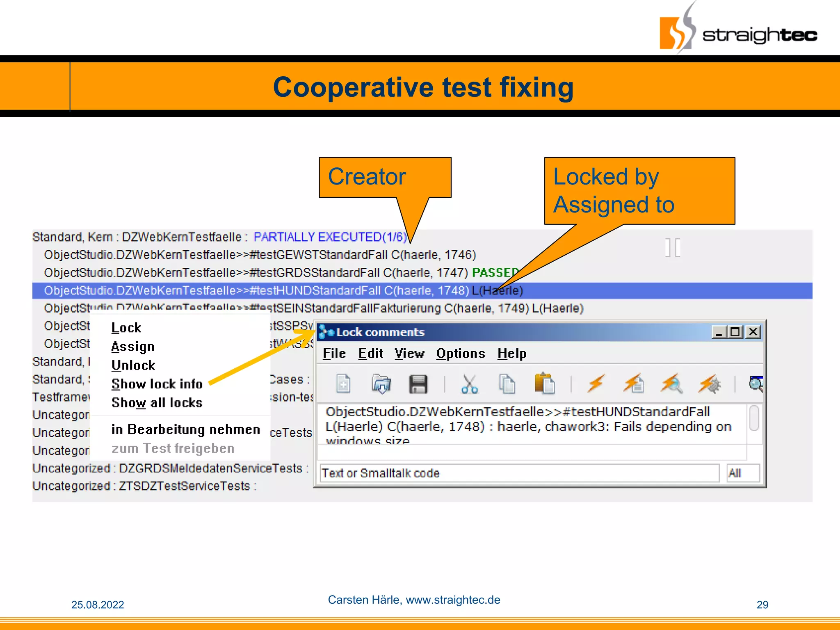
Task: Open the File menu in Lock comments
Action: pyautogui.click(x=334, y=353)
